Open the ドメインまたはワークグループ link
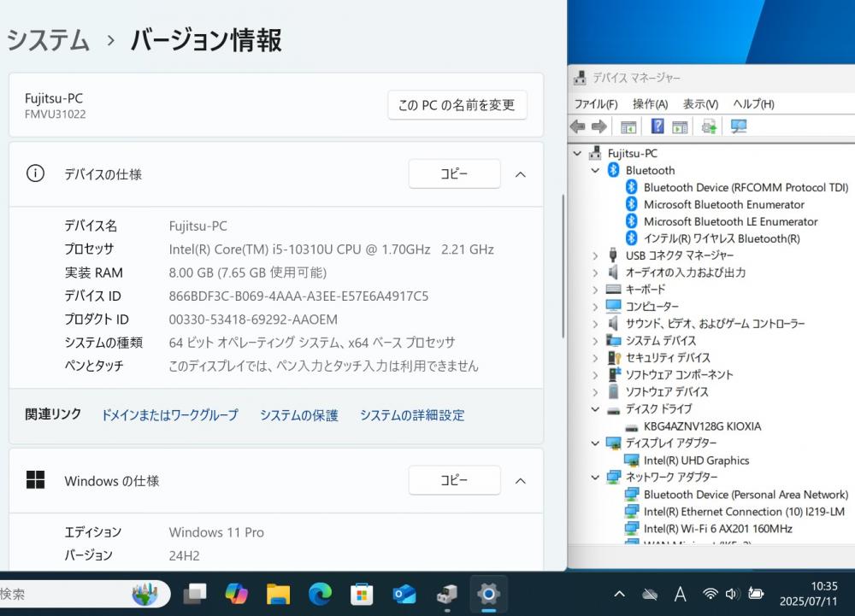 [x=169, y=415]
